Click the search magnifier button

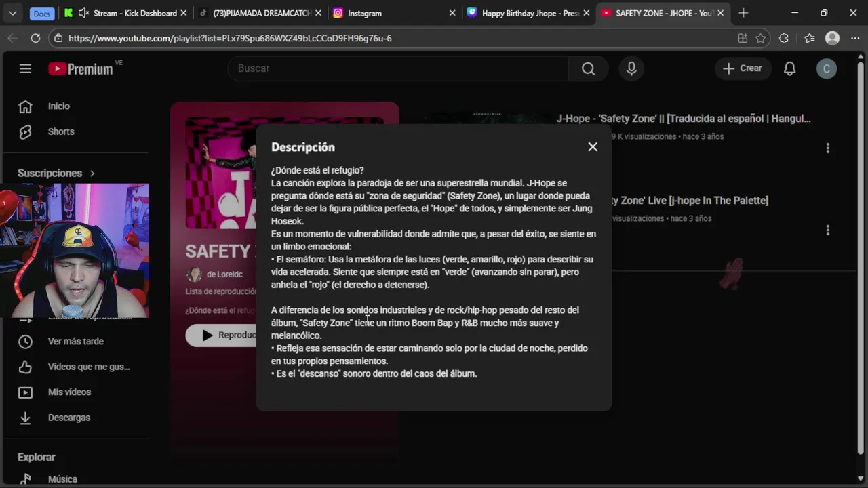pyautogui.click(x=588, y=68)
